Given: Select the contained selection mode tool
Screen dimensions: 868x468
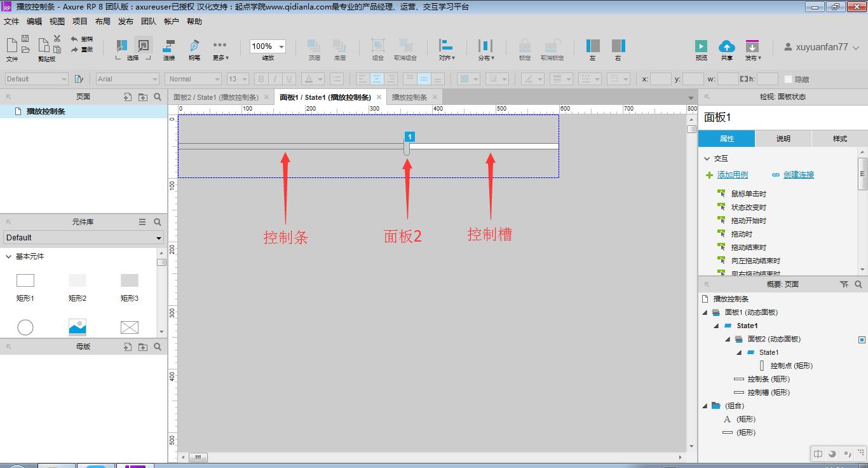Looking at the screenshot, I should point(144,46).
